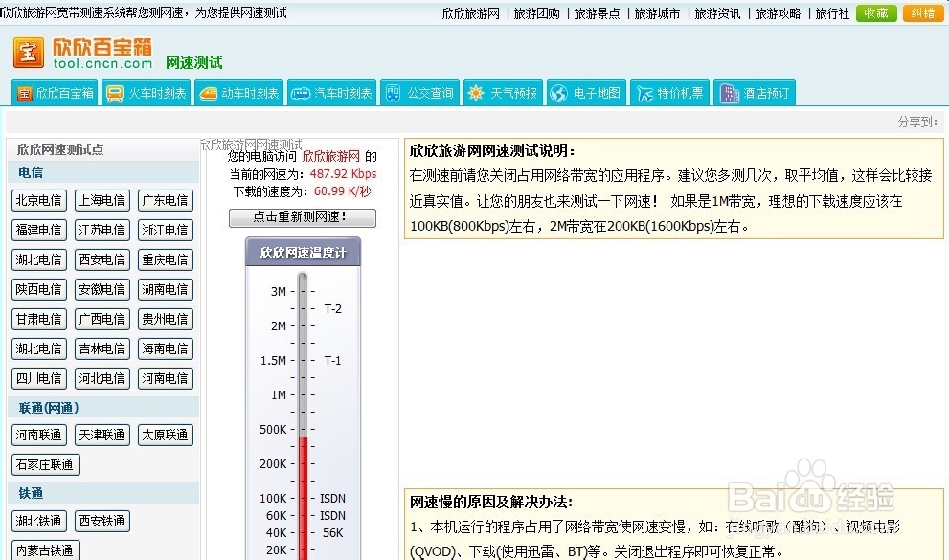949x560 pixels.
Task: Click the 欣欣网速温度计 gauge header
Action: pyautogui.click(x=303, y=252)
